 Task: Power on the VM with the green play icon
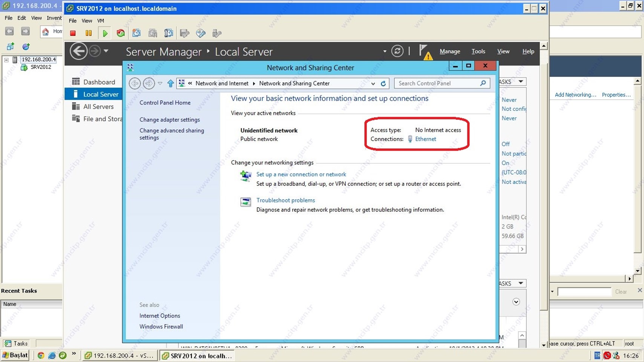coord(105,33)
